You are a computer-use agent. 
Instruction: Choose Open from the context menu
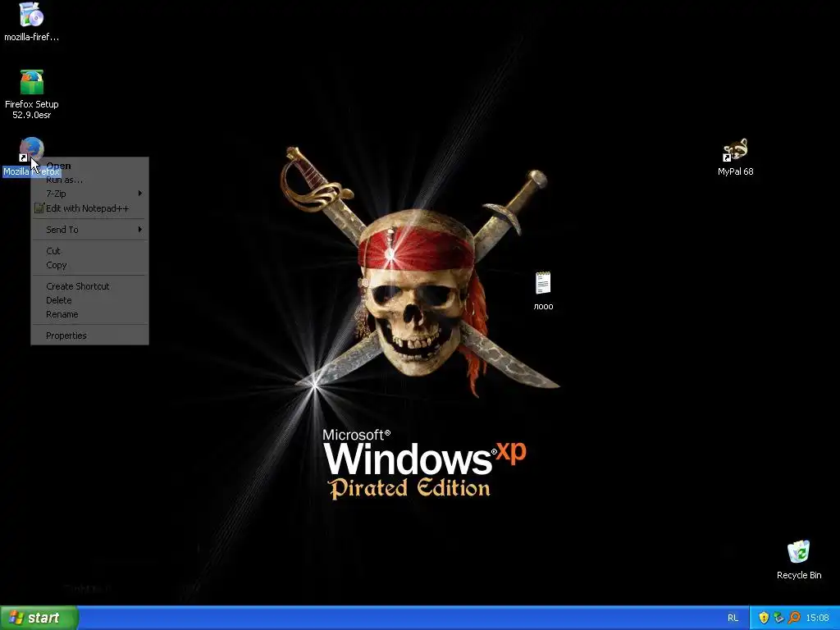click(89, 166)
